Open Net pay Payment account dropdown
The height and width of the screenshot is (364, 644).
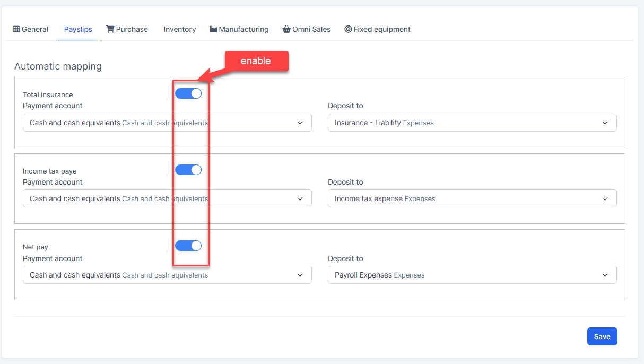(167, 275)
